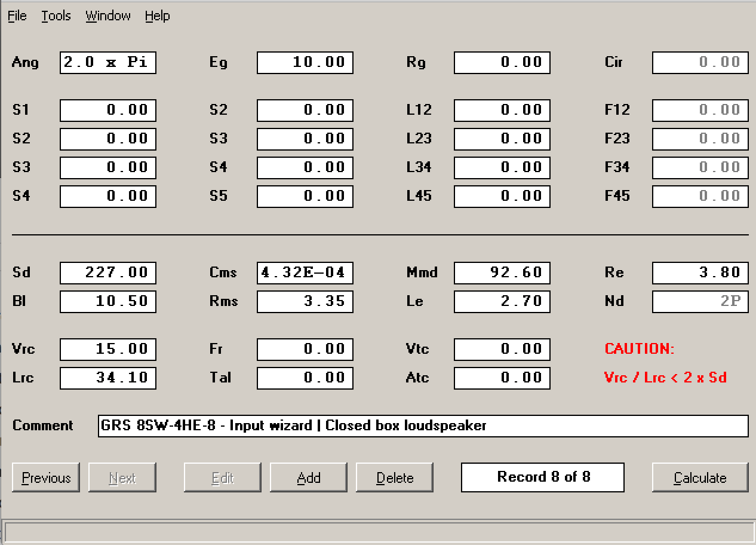This screenshot has width=756, height=545.
Task: Click the Ang field showing 2.0 x Pi
Action: coord(108,63)
